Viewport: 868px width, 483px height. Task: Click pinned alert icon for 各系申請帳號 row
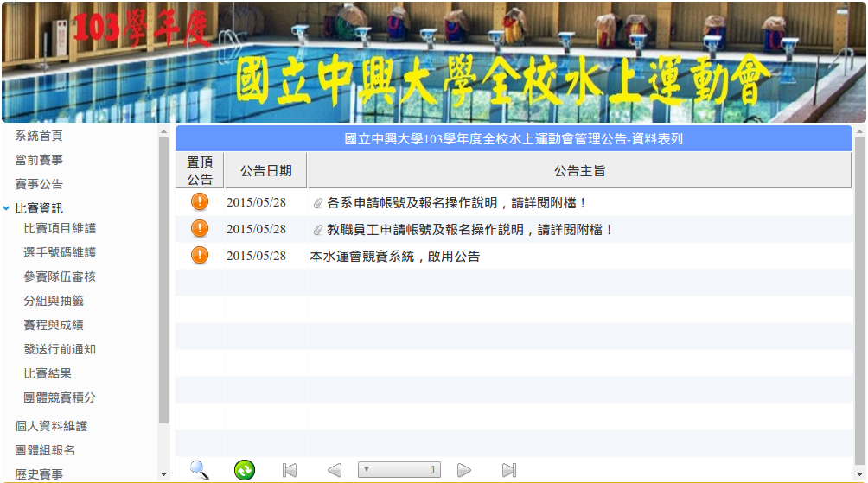[x=200, y=202]
